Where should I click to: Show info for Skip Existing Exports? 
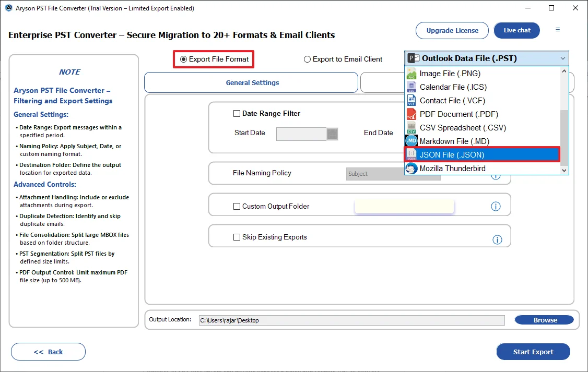point(497,240)
